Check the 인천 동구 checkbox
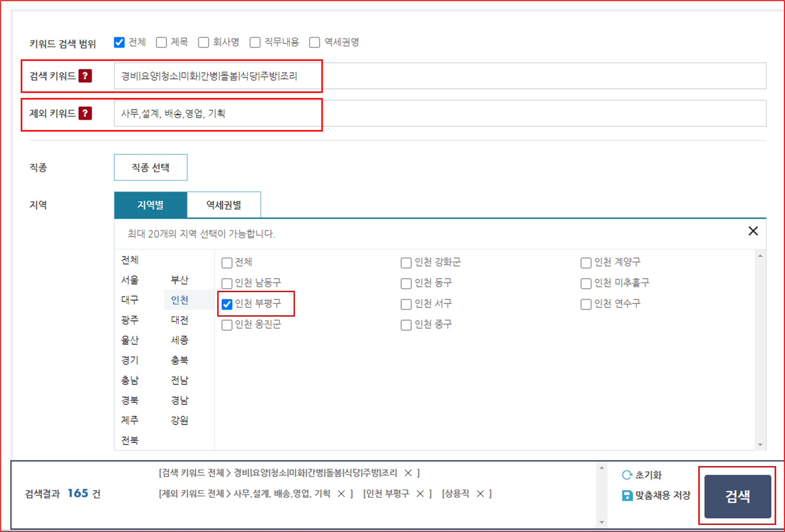The height and width of the screenshot is (532, 785). coord(406,283)
